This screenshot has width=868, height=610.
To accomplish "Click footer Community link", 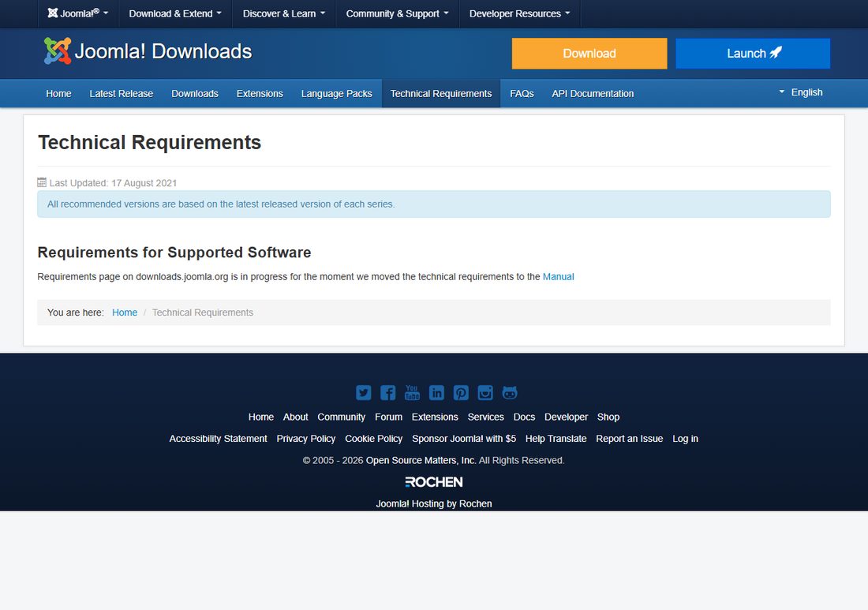I will tap(342, 417).
